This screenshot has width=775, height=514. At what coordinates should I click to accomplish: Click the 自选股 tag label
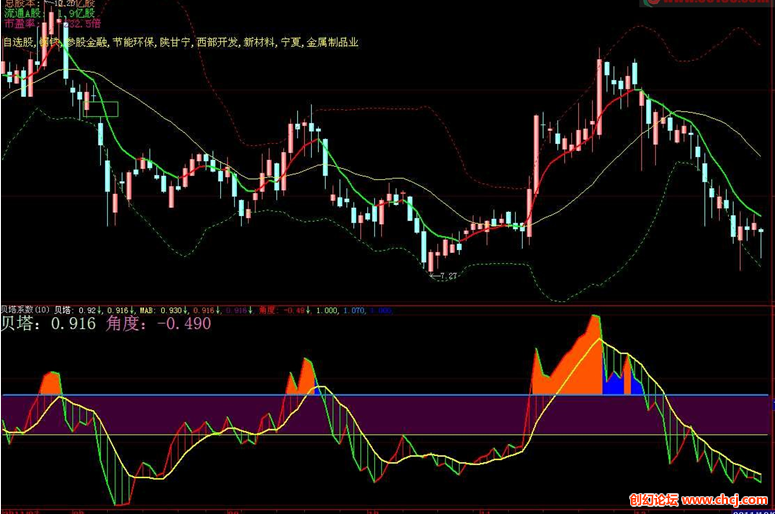[19, 43]
